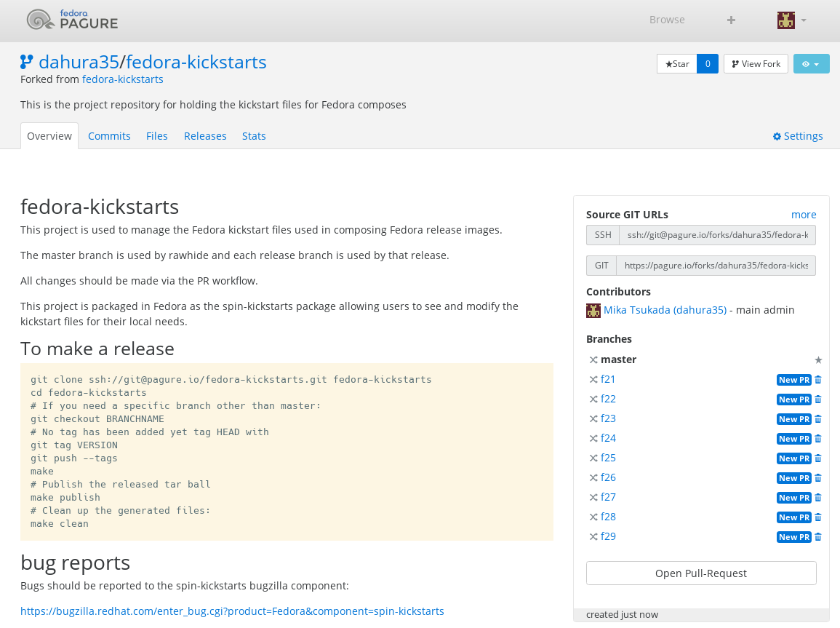Click the View Fork button
The height and width of the screenshot is (628, 840).
pyautogui.click(x=756, y=64)
